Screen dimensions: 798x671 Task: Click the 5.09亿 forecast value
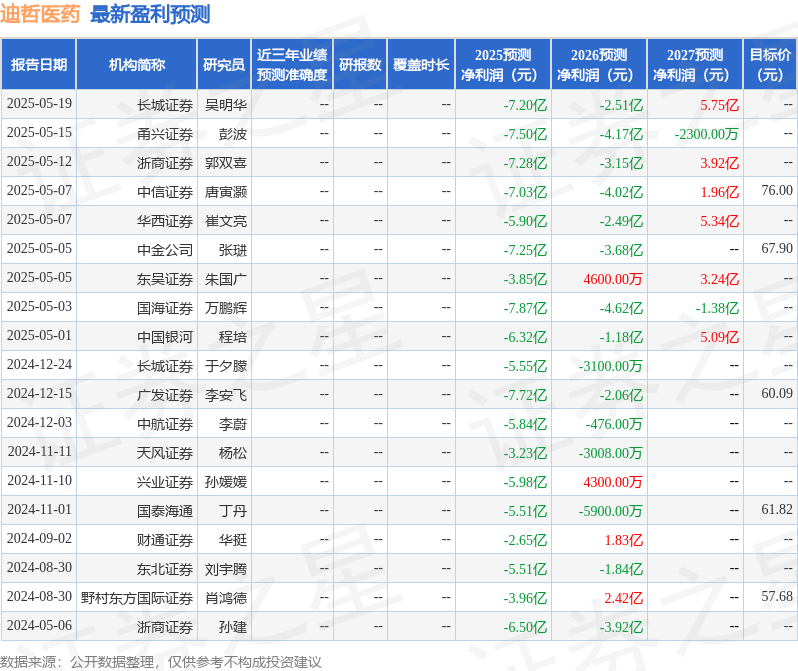(719, 338)
